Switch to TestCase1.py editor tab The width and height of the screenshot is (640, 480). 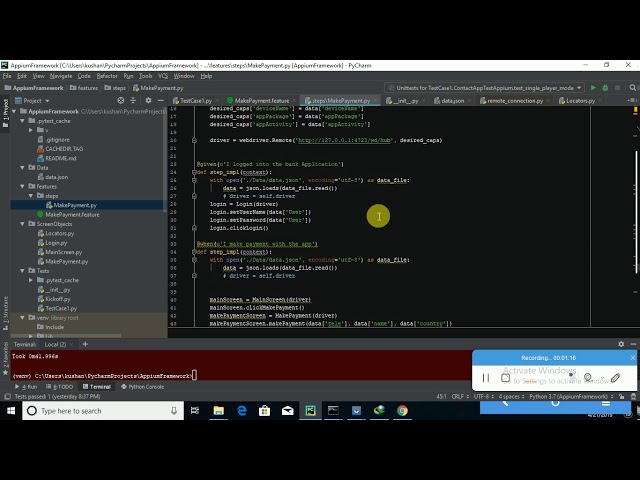(x=196, y=100)
